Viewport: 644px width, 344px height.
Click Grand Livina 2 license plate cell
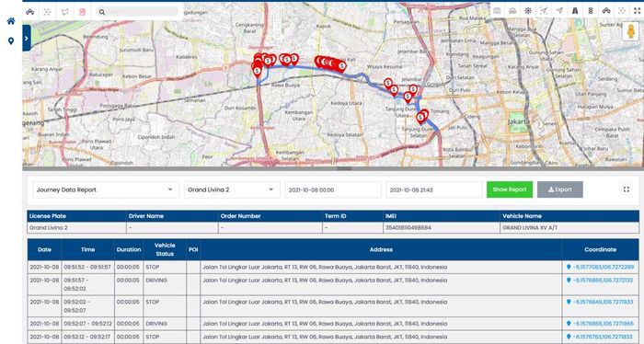[76, 227]
